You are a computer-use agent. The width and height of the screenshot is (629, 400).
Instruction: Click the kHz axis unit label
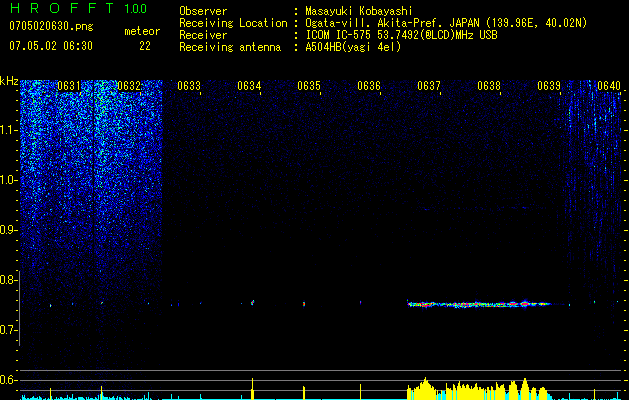click(x=9, y=81)
